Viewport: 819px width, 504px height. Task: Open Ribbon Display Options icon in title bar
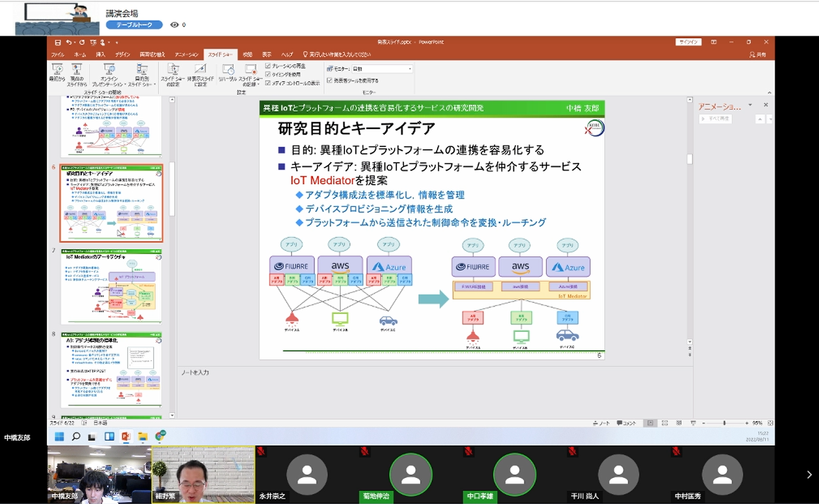point(714,42)
